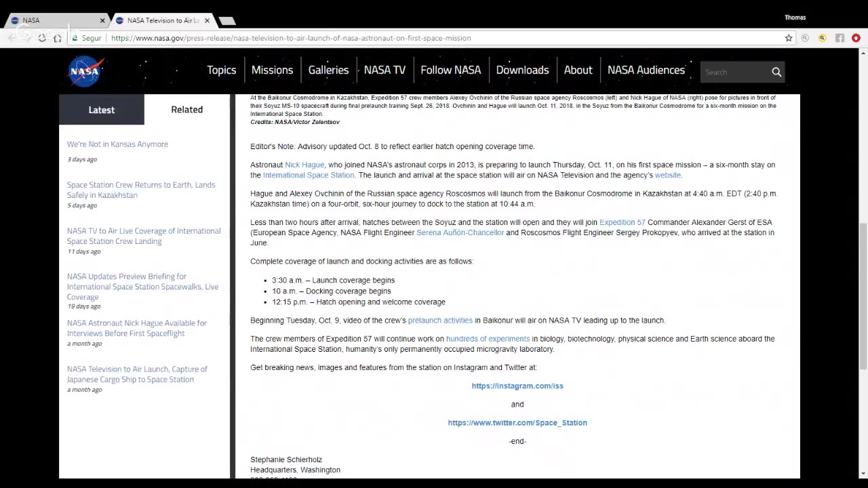Open the Topics menu

(222, 70)
